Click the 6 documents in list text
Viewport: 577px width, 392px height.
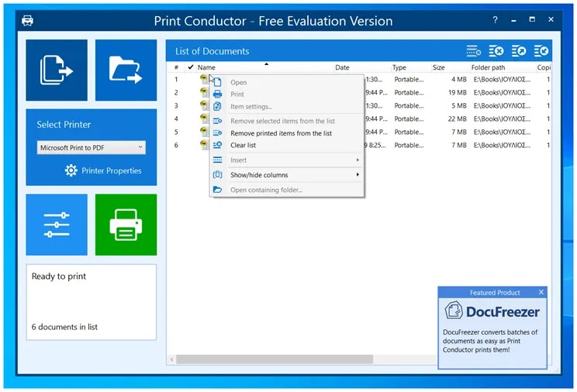tap(64, 327)
